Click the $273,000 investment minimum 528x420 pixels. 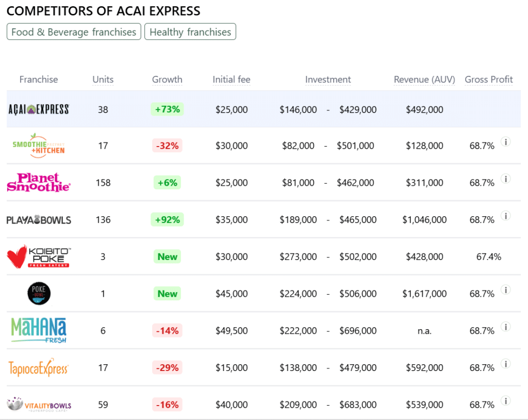298,257
